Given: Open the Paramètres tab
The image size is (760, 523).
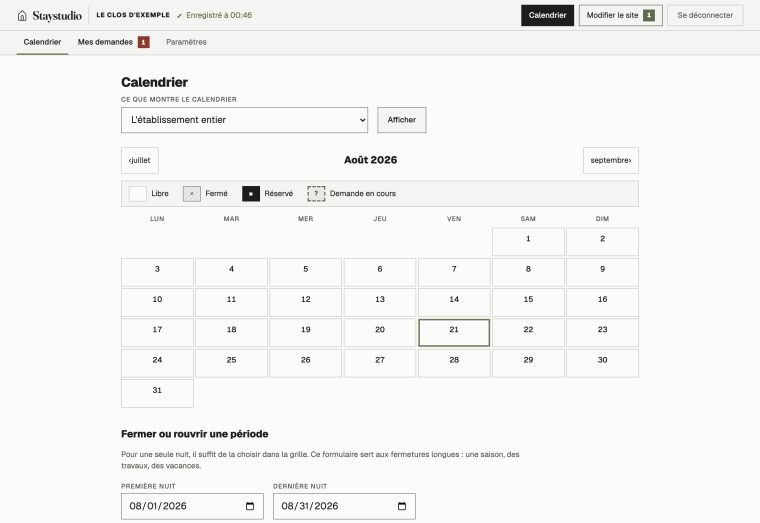Looking at the screenshot, I should click(x=186, y=42).
